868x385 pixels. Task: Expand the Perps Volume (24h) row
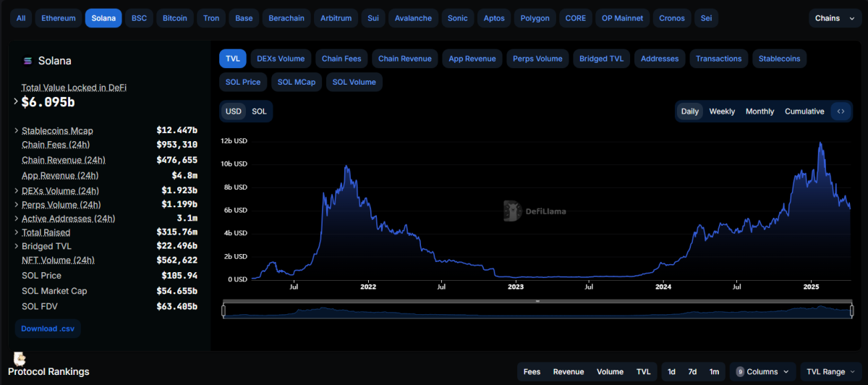pos(17,205)
